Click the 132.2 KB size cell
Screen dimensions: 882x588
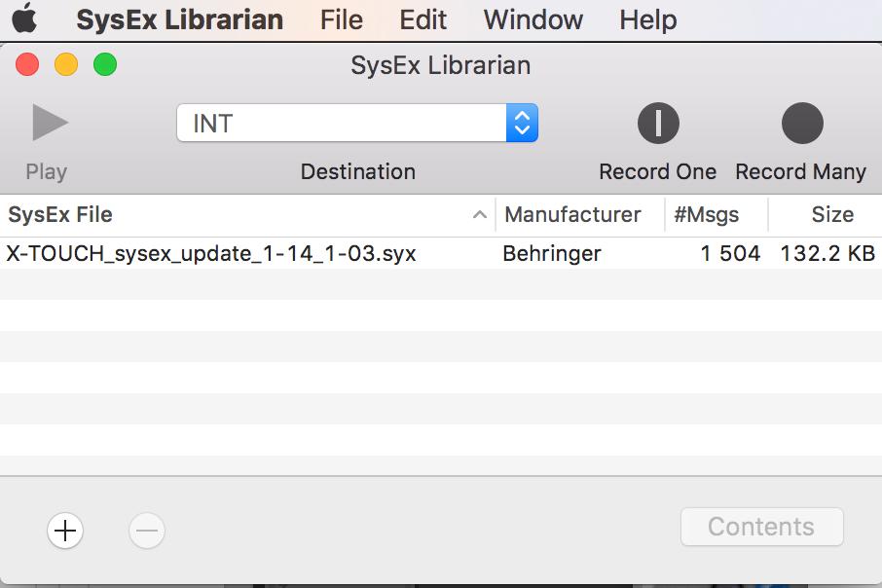point(827,254)
